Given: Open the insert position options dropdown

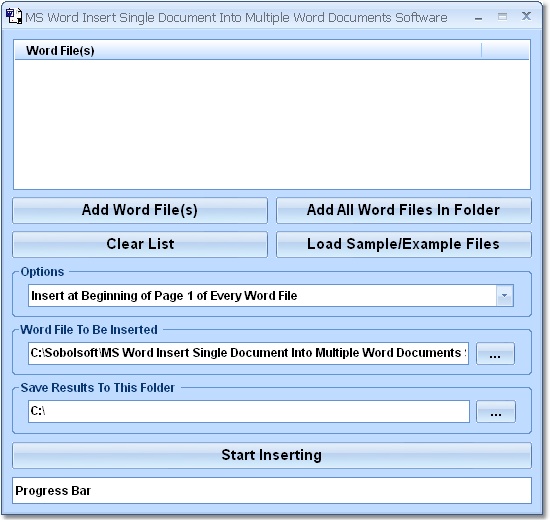Looking at the screenshot, I should click(505, 296).
